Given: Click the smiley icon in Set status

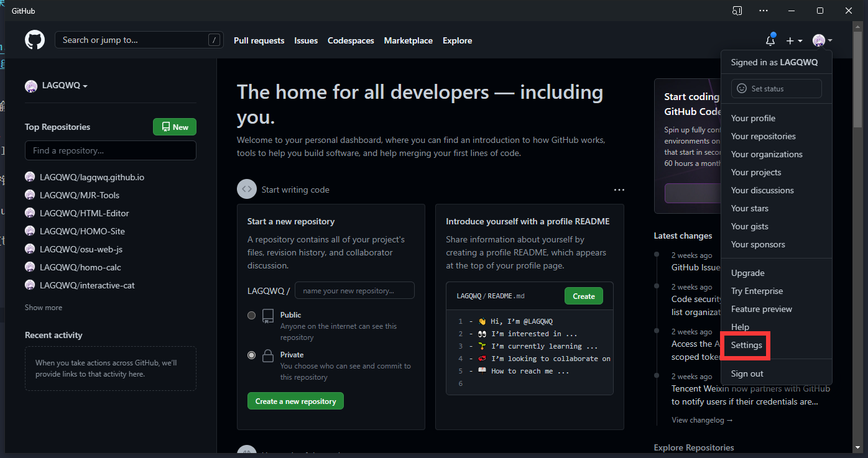Looking at the screenshot, I should [x=741, y=89].
